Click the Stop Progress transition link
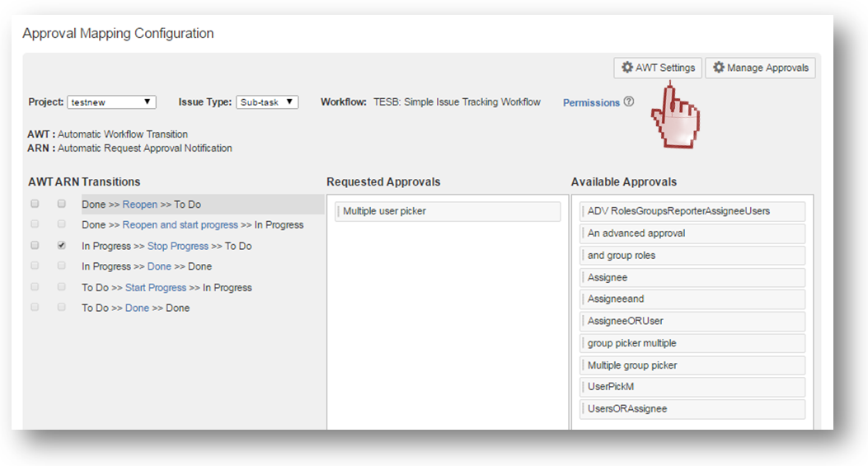 177,247
